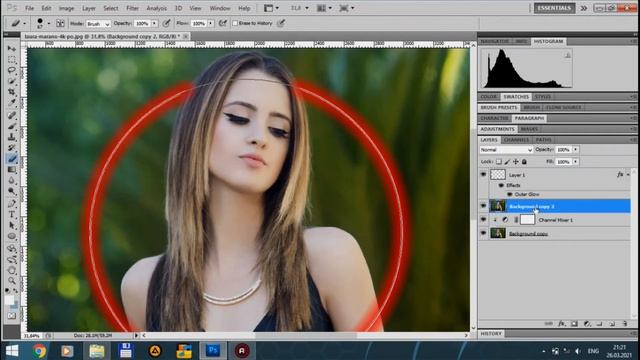
Task: Click the Windows Start button
Action: pos(12,351)
